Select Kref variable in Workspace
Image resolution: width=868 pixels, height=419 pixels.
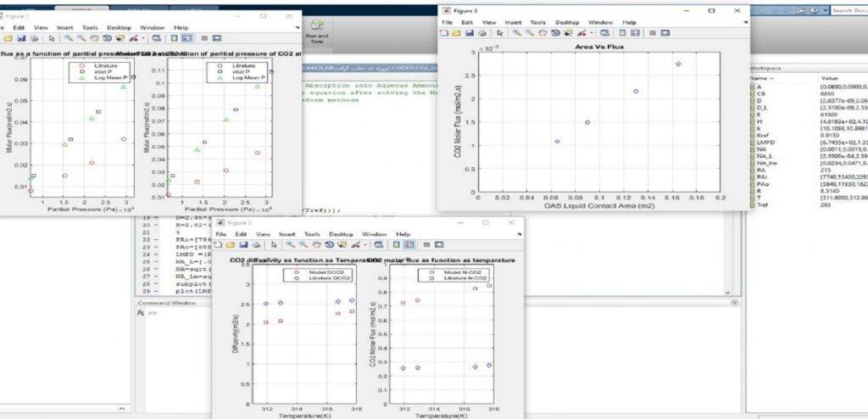(763, 135)
